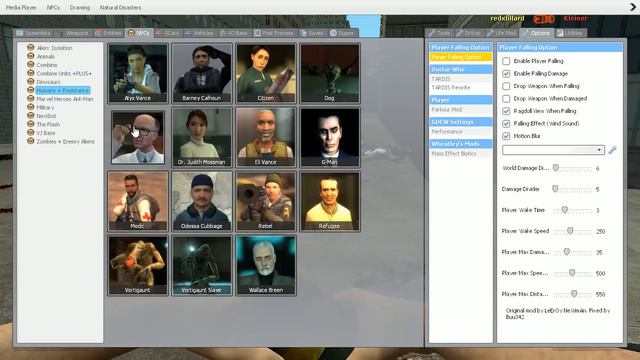The height and width of the screenshot is (360, 640).
Task: Check Drop Weapon When Falling
Action: (506, 86)
